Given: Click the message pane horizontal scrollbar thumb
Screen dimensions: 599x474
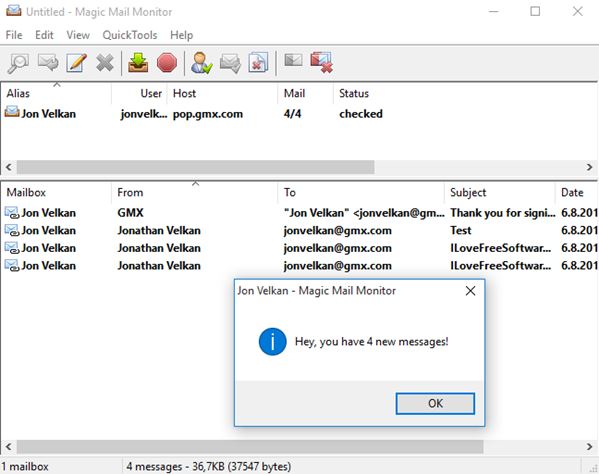Looking at the screenshot, I should [x=250, y=446].
